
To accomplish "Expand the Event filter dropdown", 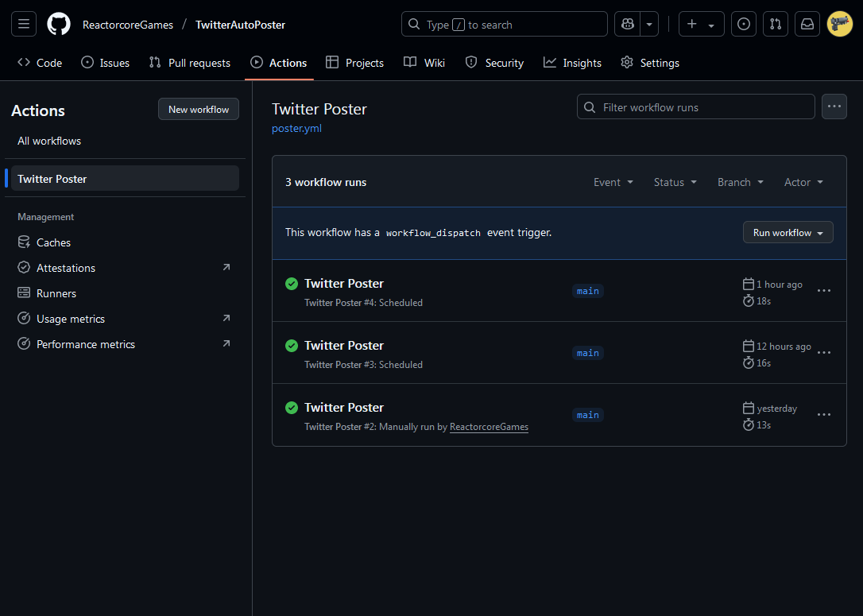I will (x=613, y=182).
